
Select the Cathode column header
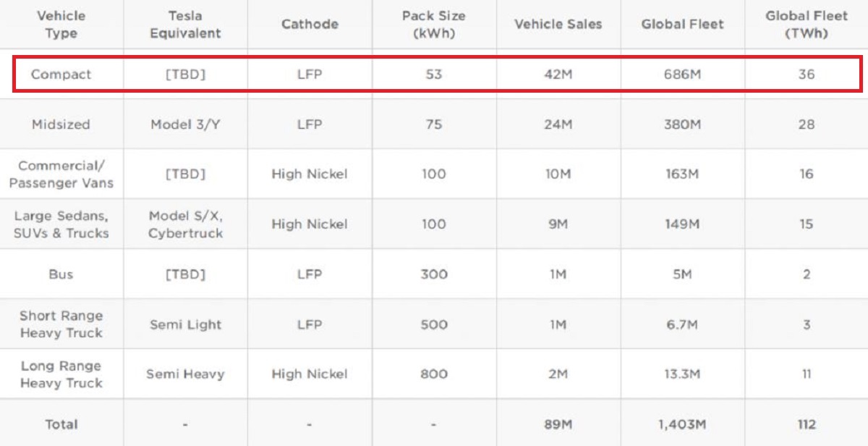pyautogui.click(x=310, y=24)
